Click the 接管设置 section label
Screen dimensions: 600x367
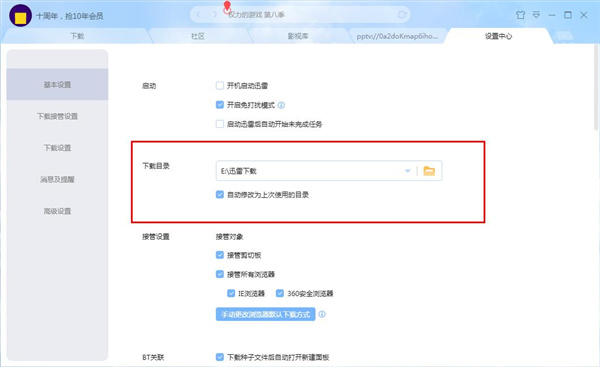[156, 237]
